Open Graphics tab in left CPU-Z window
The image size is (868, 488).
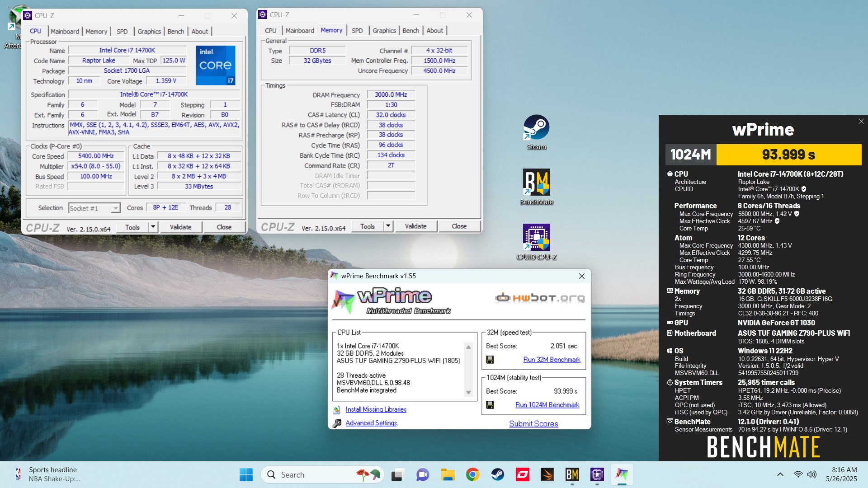pyautogui.click(x=149, y=31)
